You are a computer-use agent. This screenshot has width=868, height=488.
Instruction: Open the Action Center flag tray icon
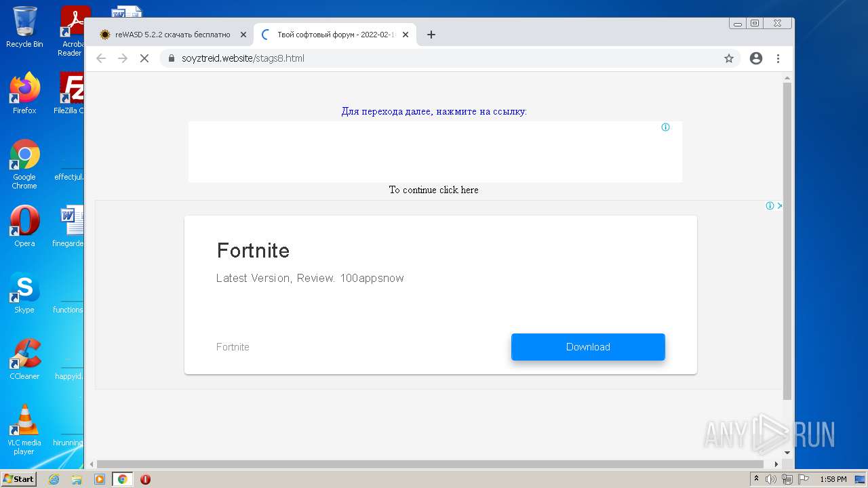[802, 479]
